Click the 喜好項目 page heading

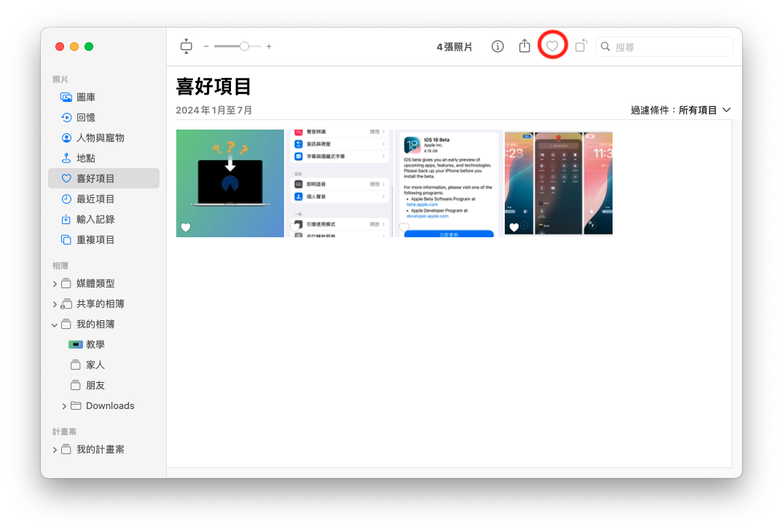(x=213, y=87)
